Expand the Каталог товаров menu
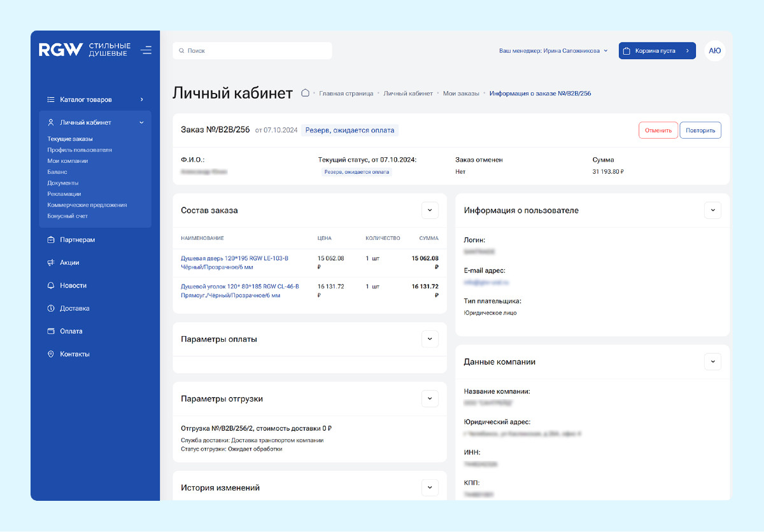The image size is (764, 532). click(x=95, y=100)
